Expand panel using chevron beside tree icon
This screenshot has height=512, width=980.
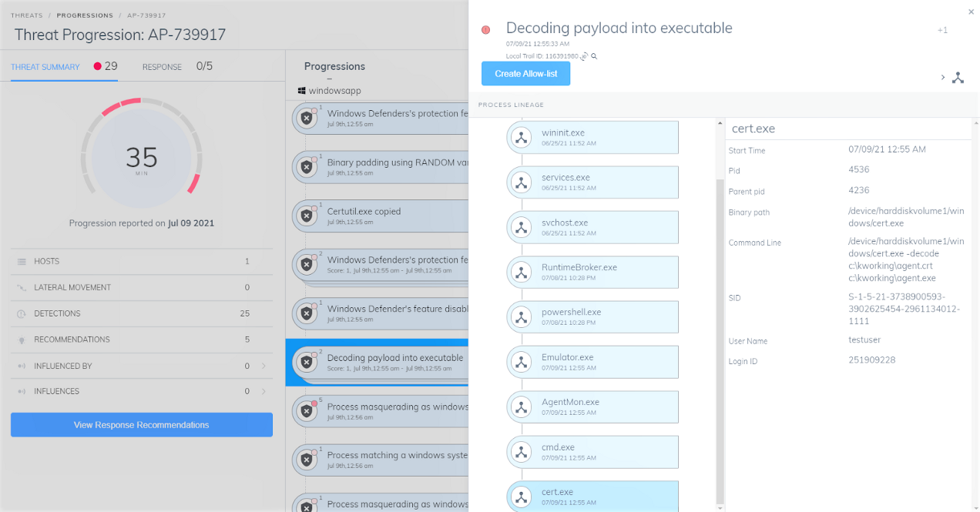pos(943,78)
